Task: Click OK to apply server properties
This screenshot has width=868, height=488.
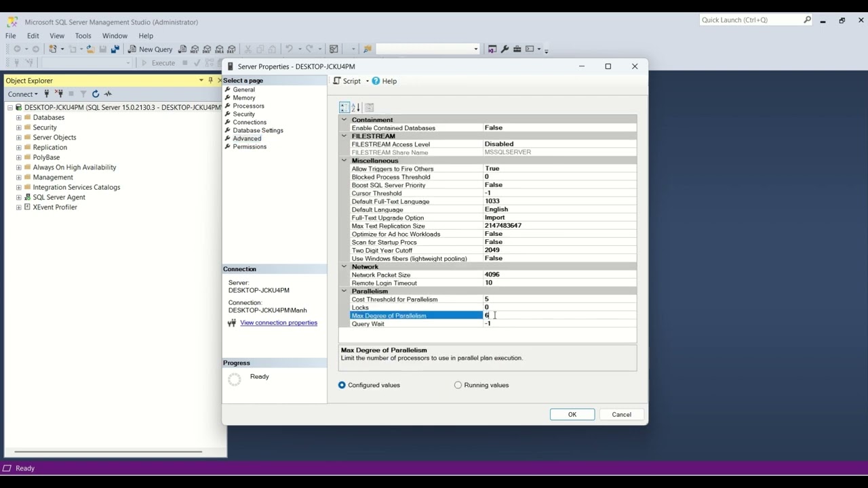Action: [572, 415]
